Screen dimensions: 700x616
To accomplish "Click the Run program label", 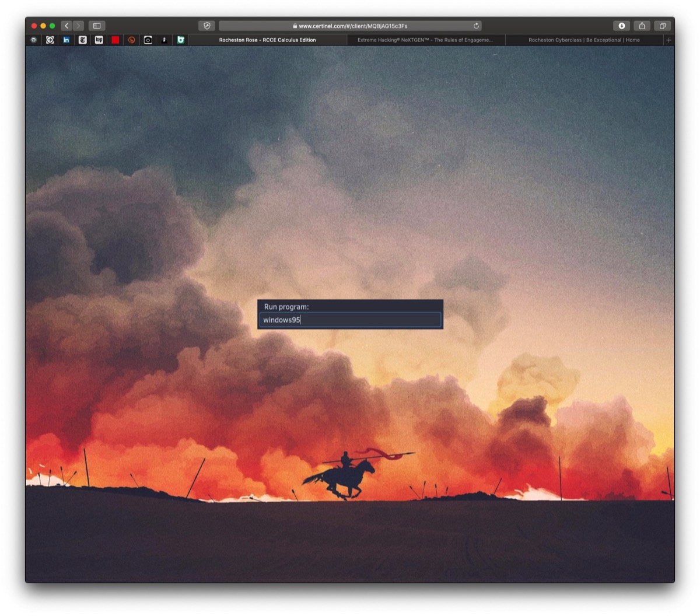I will (x=286, y=307).
